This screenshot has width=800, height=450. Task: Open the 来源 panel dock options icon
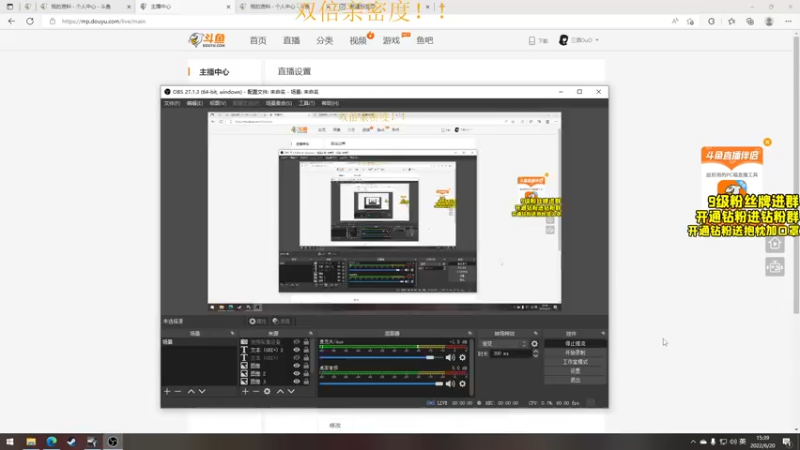coord(310,333)
